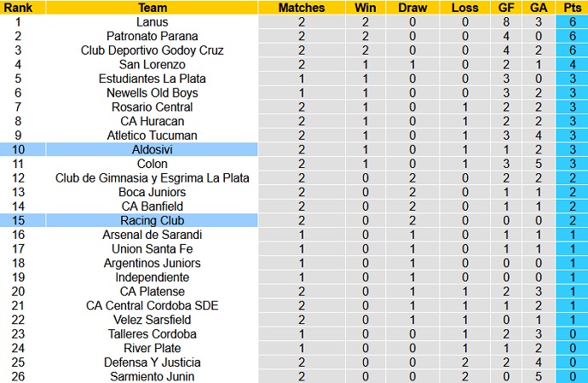588x383 pixels.
Task: Open the River Plate team entry
Action: (x=153, y=348)
